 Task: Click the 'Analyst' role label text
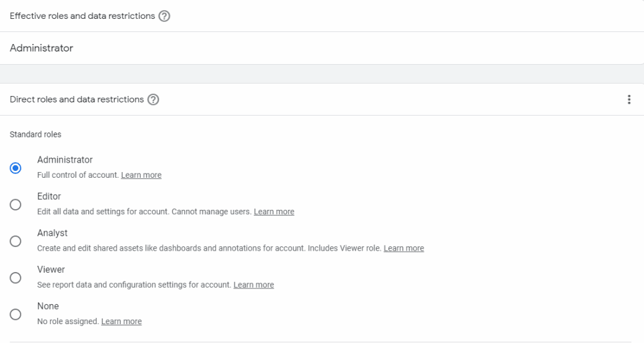tap(52, 233)
